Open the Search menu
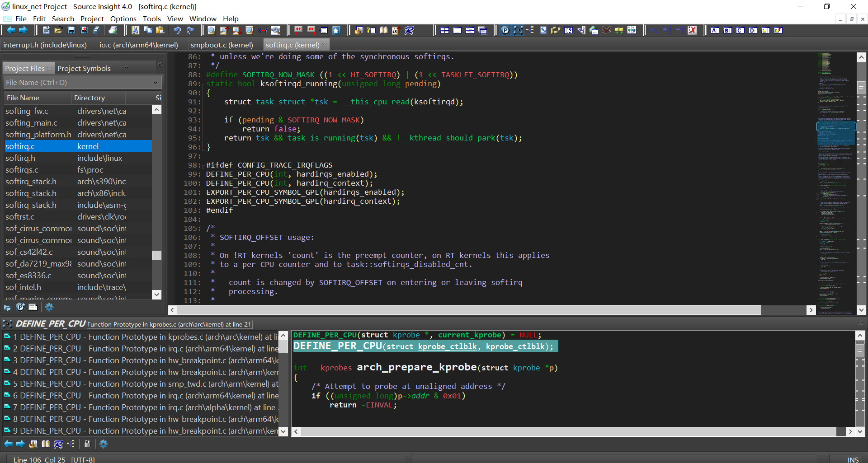Image resolution: width=868 pixels, height=463 pixels. tap(63, 19)
